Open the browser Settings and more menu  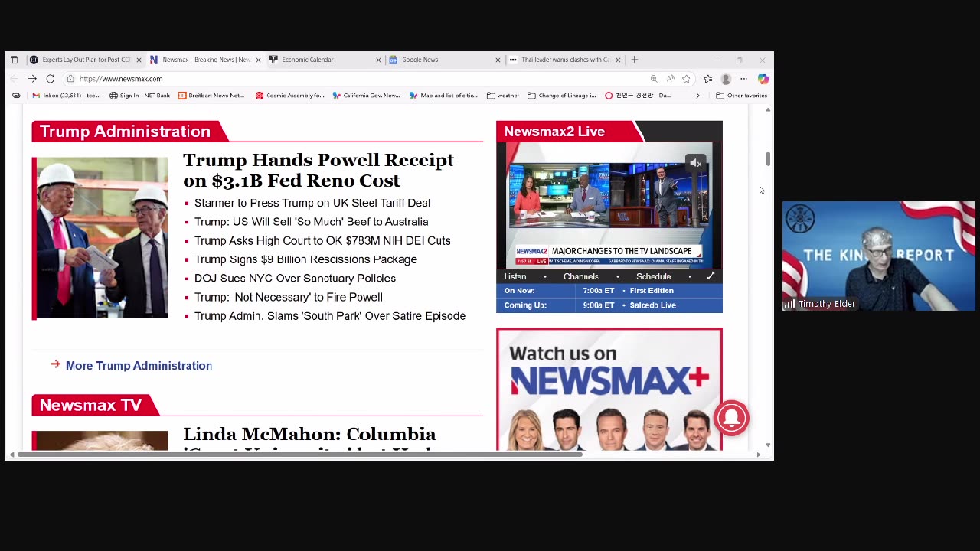coord(743,79)
